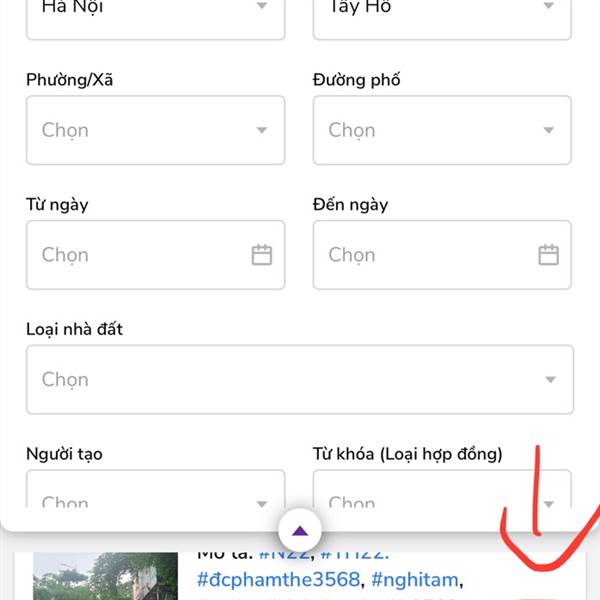
Task: View the property listing thumbnail photo
Action: point(106,576)
